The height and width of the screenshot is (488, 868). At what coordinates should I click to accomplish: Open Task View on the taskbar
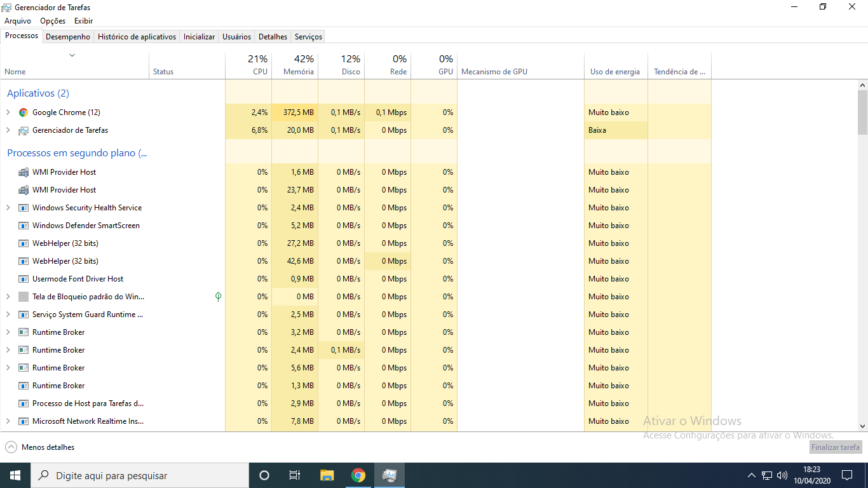click(x=295, y=475)
